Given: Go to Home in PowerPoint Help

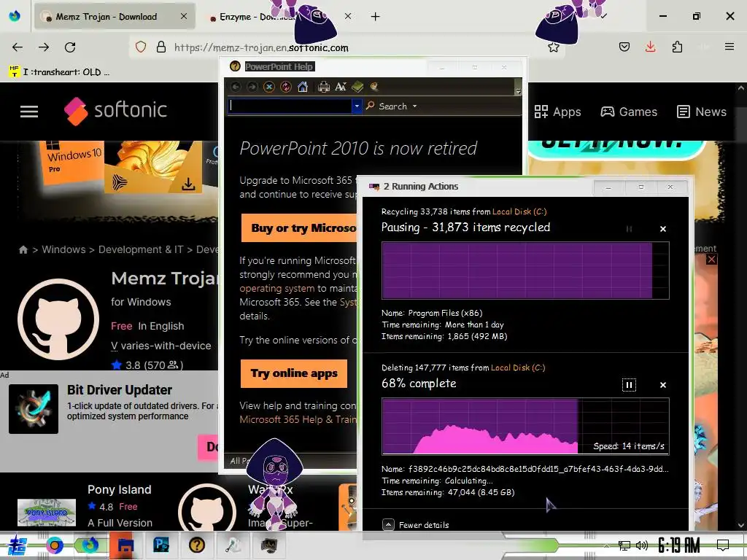Looking at the screenshot, I should (303, 87).
